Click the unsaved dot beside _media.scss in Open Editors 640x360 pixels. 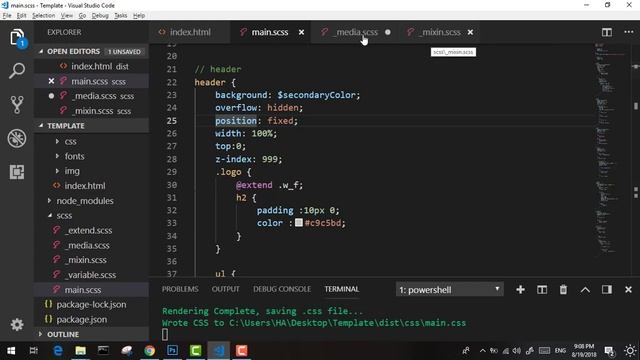(x=51, y=96)
